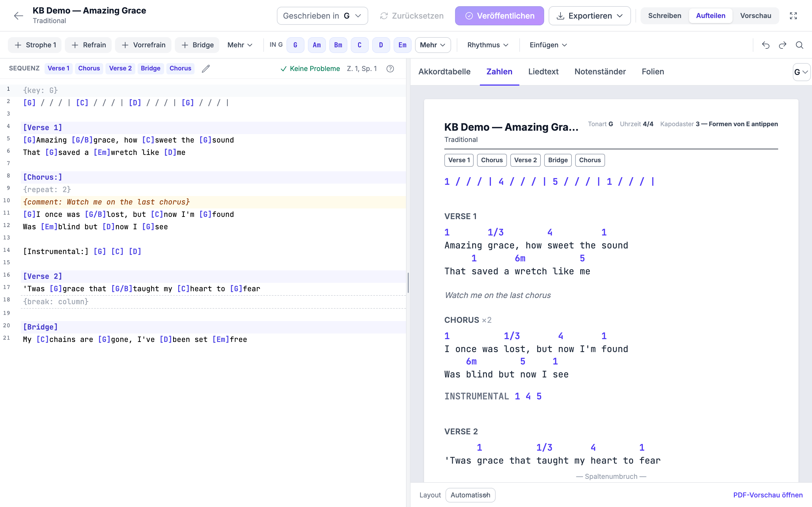Switch to the Akkordtabelle tab

pyautogui.click(x=444, y=72)
